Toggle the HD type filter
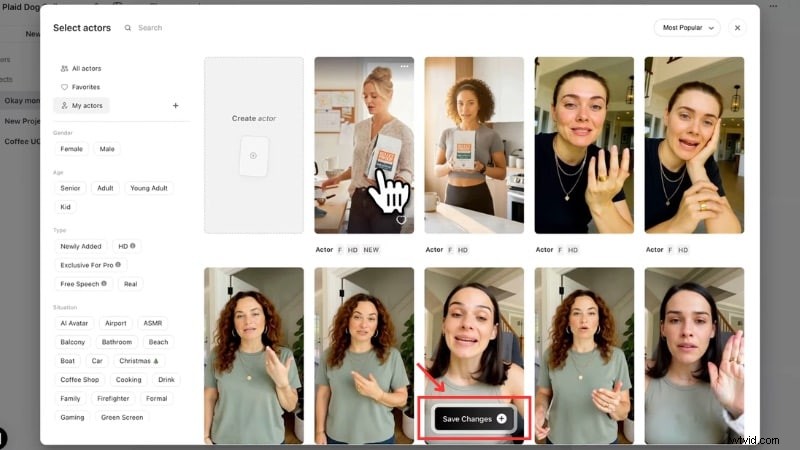Image resolution: width=800 pixels, height=450 pixels. pos(127,246)
